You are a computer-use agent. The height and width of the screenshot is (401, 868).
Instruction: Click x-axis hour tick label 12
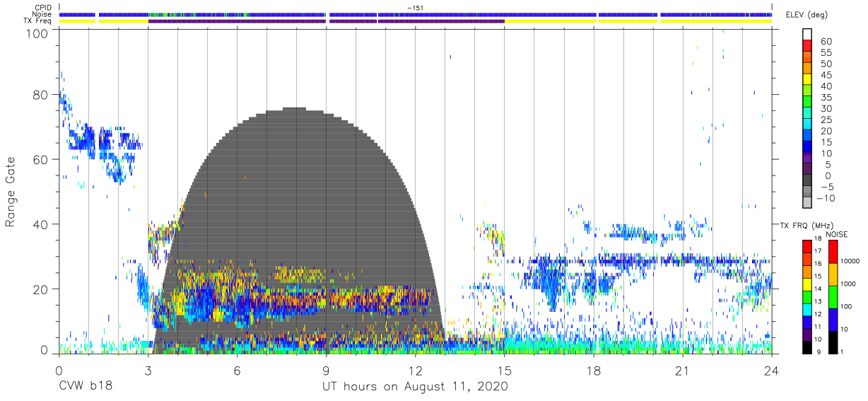point(416,371)
